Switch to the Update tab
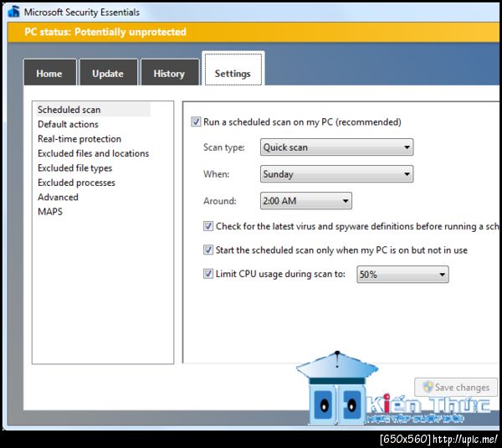Screen dimensions: 502x448 108,72
